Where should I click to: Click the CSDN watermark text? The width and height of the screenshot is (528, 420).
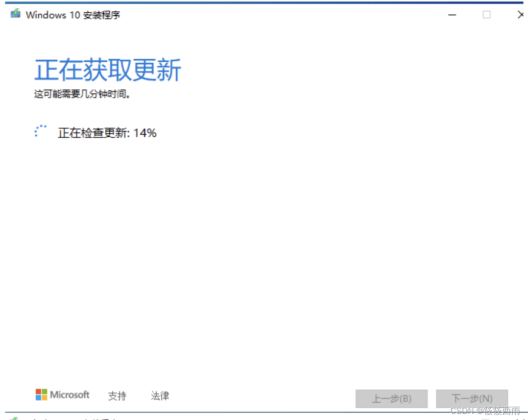[x=485, y=411]
